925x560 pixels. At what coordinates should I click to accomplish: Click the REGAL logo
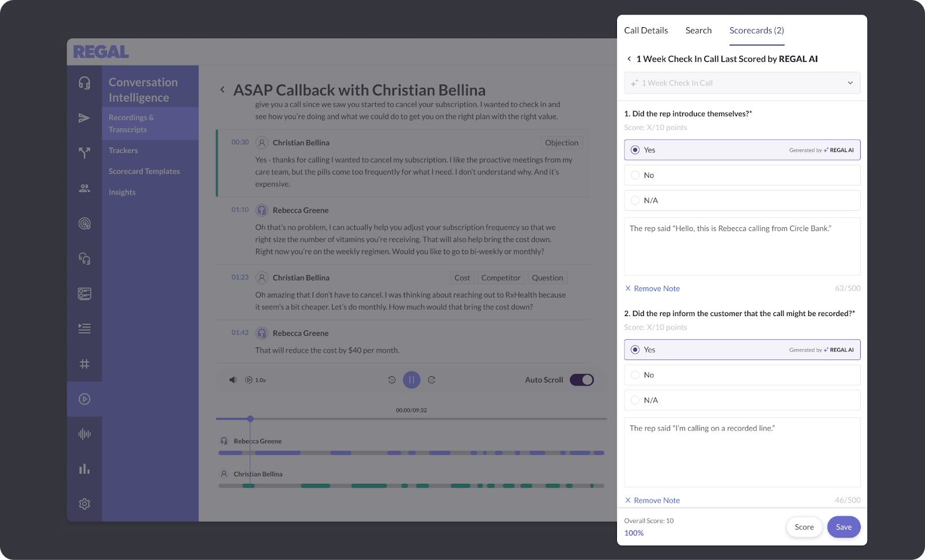(x=101, y=52)
